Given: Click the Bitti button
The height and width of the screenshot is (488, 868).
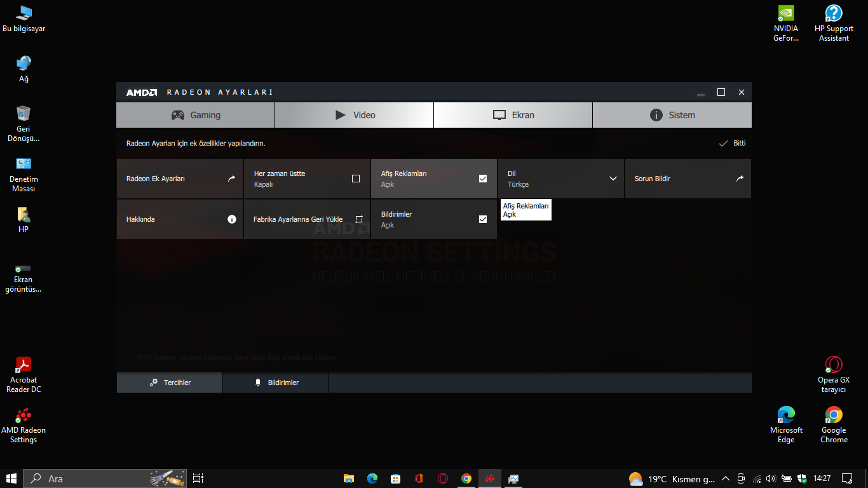Looking at the screenshot, I should 732,144.
